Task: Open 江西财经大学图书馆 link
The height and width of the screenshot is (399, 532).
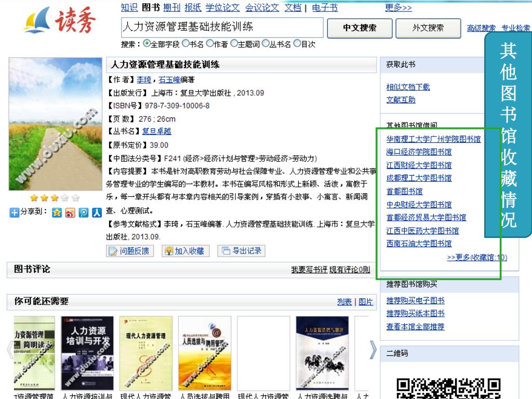Action: (419, 165)
